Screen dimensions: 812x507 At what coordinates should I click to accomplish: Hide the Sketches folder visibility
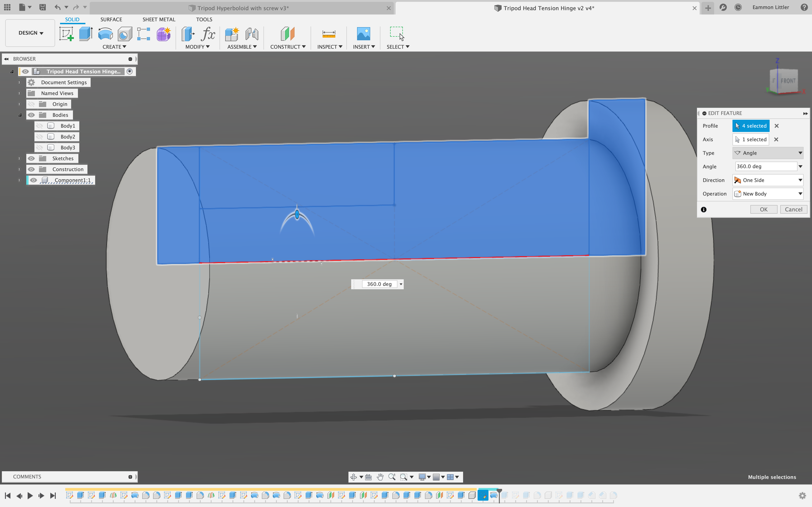(x=31, y=158)
